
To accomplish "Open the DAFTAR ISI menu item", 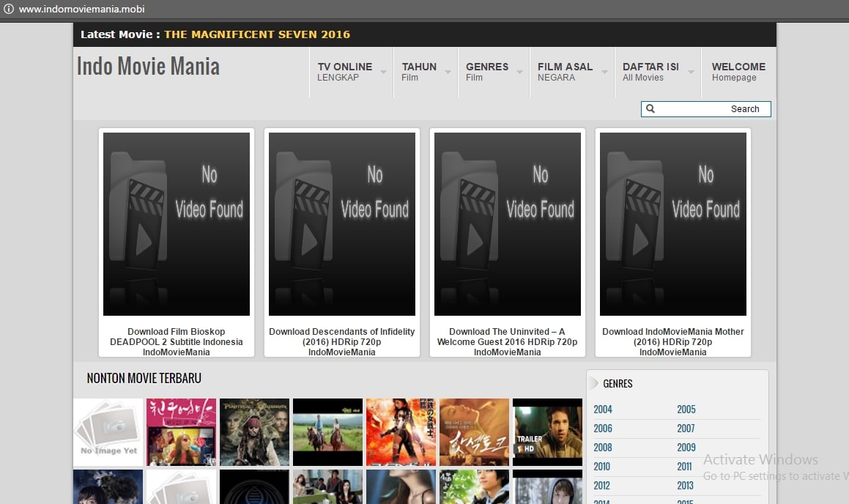I will [650, 72].
